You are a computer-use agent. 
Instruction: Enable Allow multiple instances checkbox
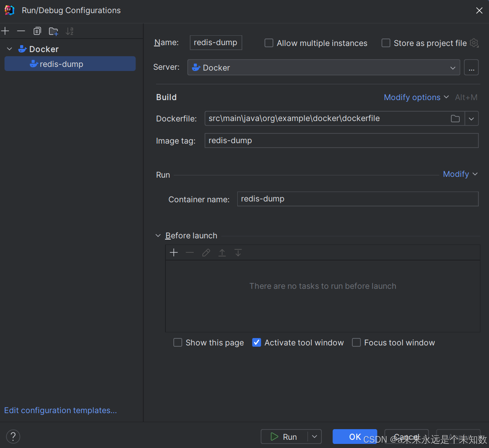[269, 43]
